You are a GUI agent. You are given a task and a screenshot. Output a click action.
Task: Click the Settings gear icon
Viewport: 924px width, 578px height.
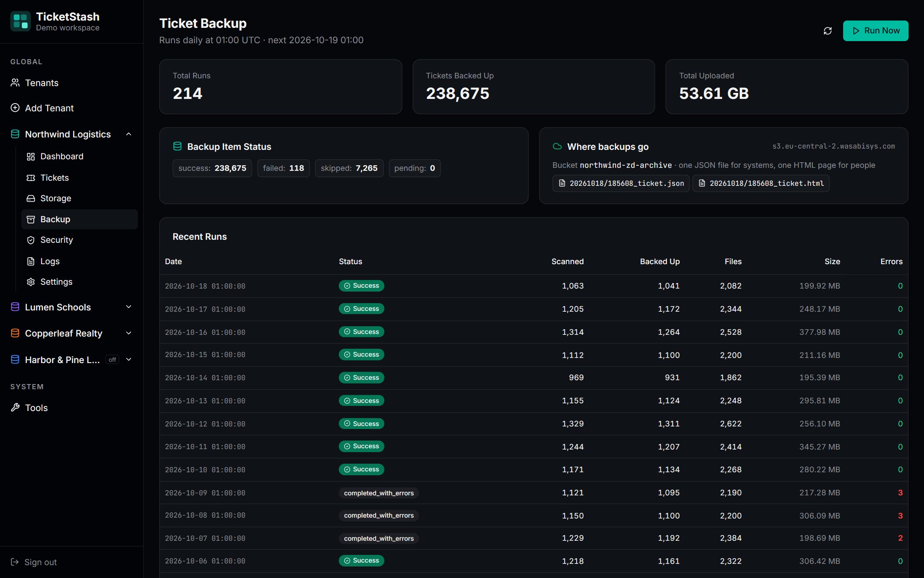tap(31, 282)
